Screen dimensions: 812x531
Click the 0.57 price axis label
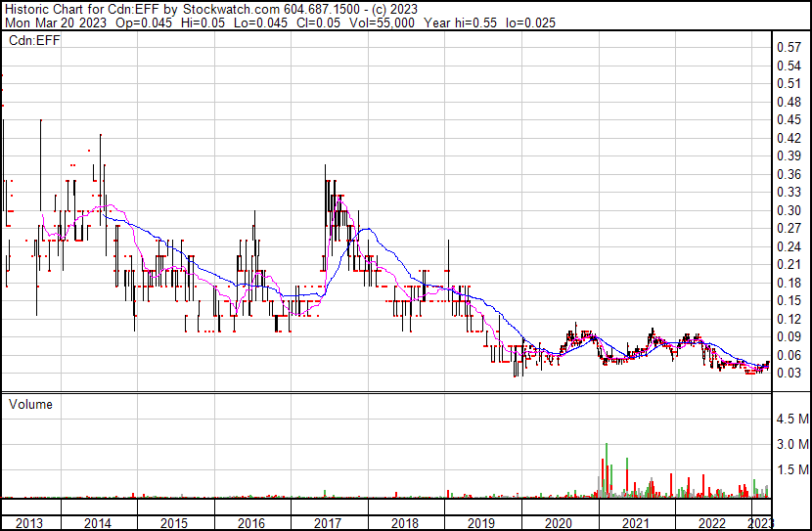tap(789, 47)
